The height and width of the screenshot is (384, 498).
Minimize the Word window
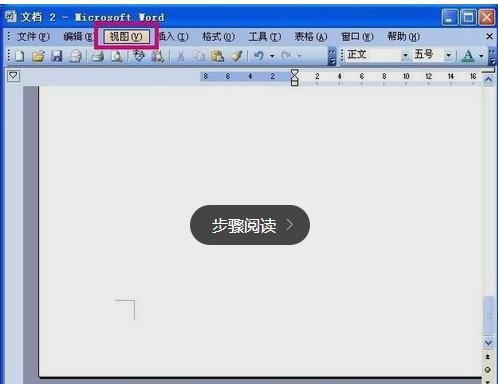click(449, 17)
